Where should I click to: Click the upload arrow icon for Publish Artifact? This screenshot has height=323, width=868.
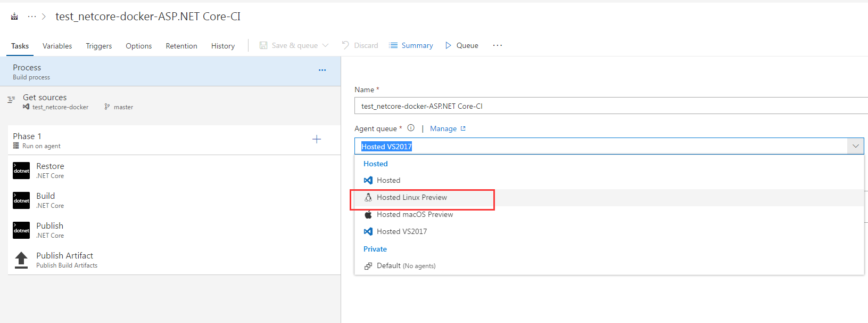(x=21, y=260)
